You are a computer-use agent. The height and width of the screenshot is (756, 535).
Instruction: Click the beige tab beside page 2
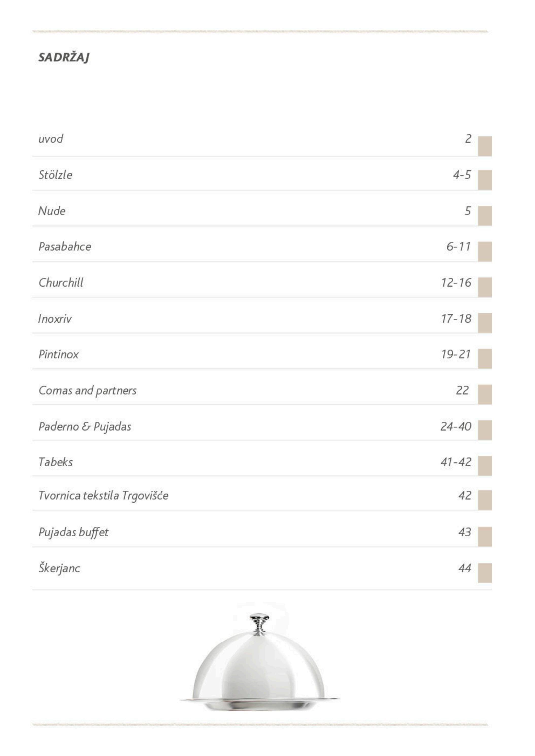(484, 146)
